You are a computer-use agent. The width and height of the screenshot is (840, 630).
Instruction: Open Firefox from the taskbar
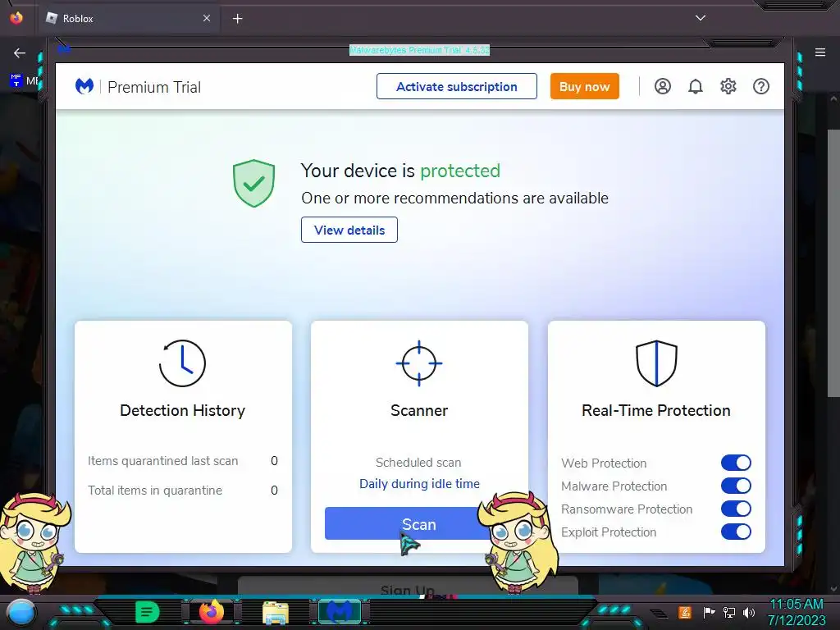pyautogui.click(x=211, y=612)
